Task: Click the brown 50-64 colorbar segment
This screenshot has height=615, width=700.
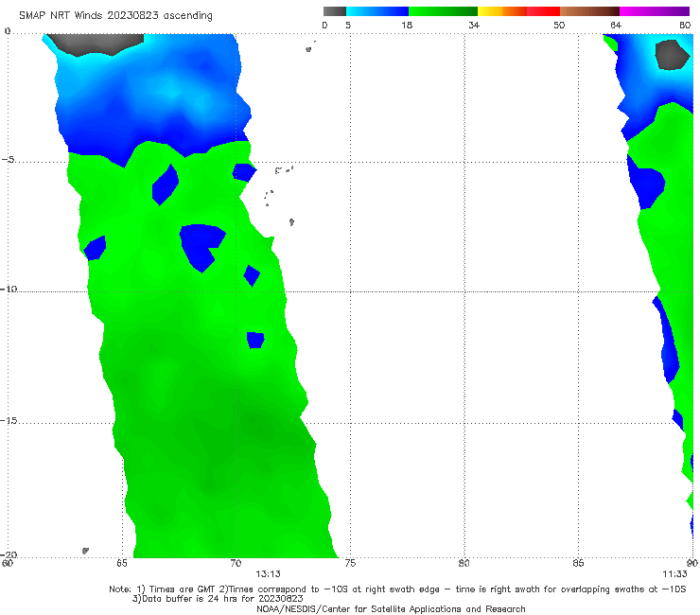Action: coord(589,11)
